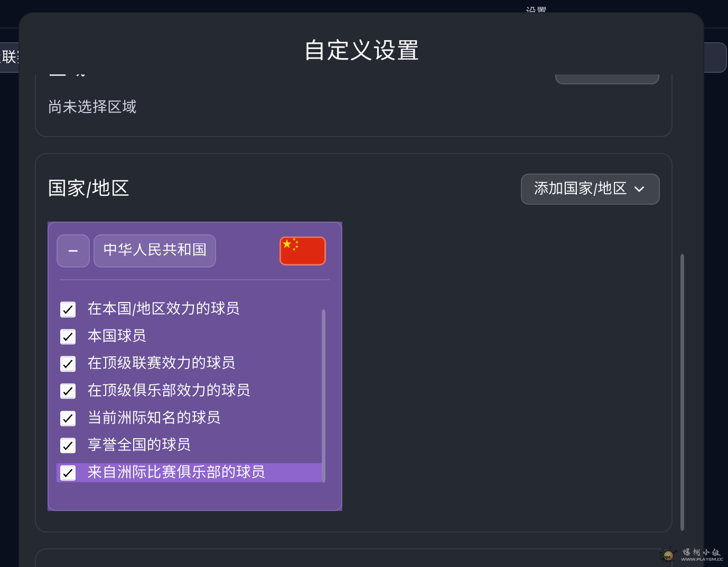This screenshot has height=567, width=728.
Task: Uncheck 在本国/地区效力的球员 checkbox
Action: [68, 309]
